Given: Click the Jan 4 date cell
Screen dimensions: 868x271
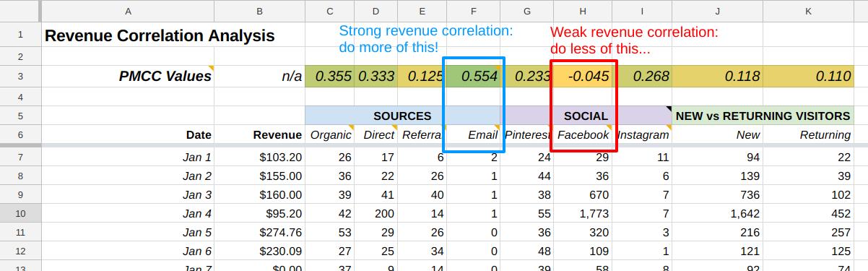Looking at the screenshot, I should tap(128, 213).
